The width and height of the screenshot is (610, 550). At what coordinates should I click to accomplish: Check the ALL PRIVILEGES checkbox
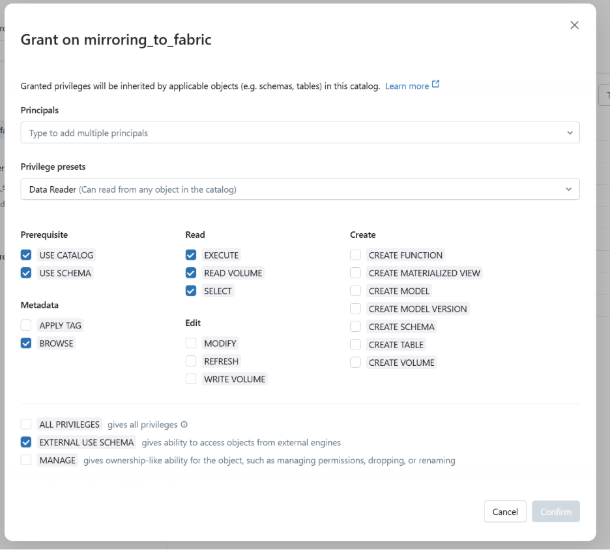coord(26,424)
